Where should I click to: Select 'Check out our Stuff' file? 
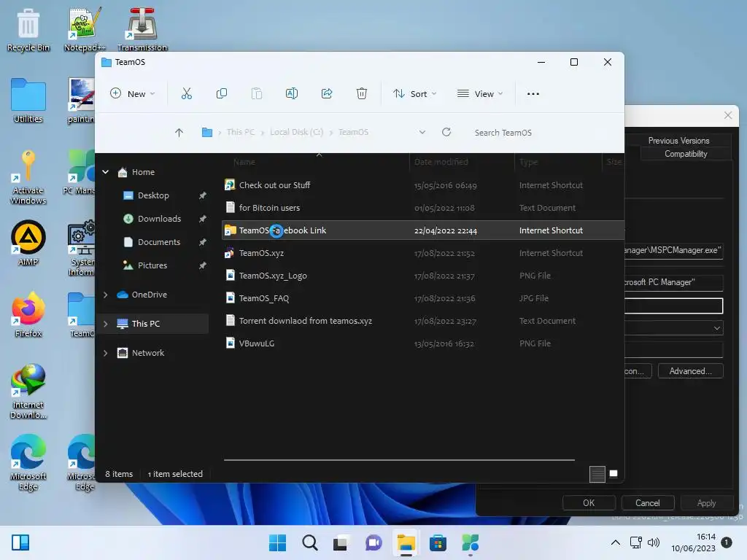pyautogui.click(x=274, y=184)
